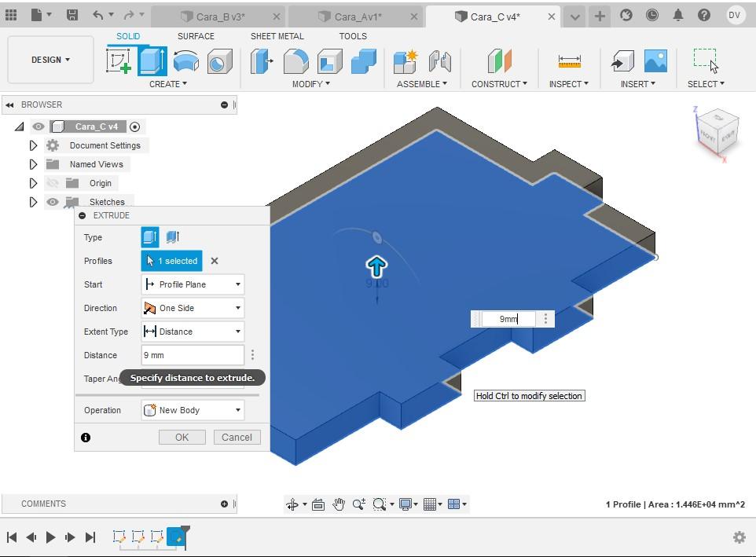Screen dimensions: 756x557
Task: Toggle visibility of Sketches folder
Action: (52, 202)
